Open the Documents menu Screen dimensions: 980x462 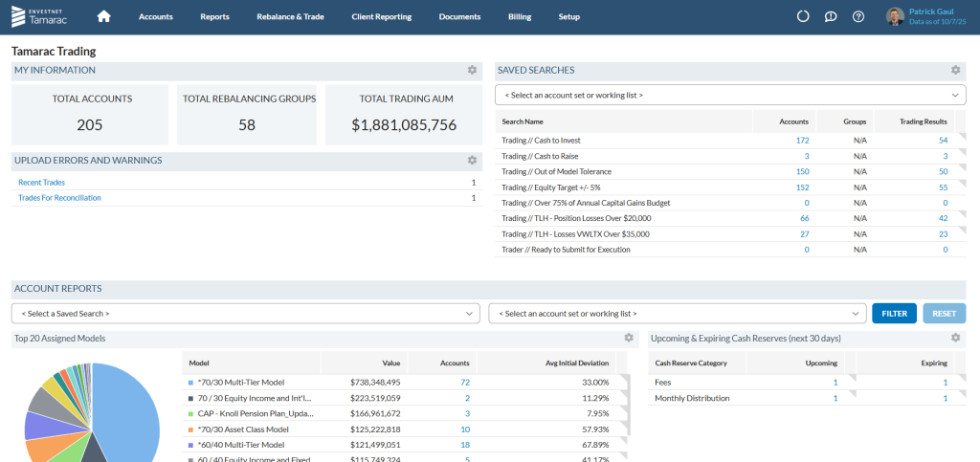pos(459,17)
